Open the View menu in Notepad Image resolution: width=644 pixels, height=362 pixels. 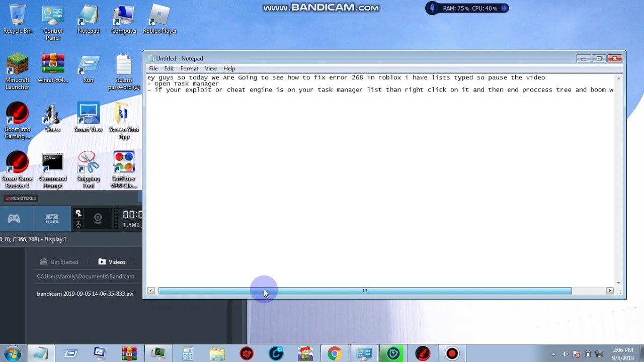point(211,68)
